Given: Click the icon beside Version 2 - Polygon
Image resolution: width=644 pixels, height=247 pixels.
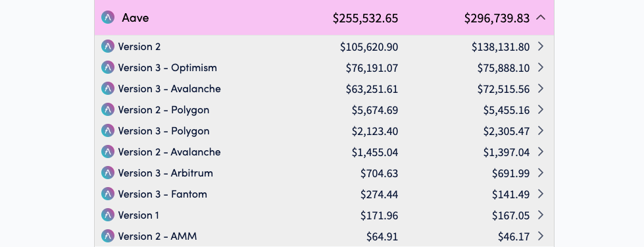Looking at the screenshot, I should tap(108, 110).
